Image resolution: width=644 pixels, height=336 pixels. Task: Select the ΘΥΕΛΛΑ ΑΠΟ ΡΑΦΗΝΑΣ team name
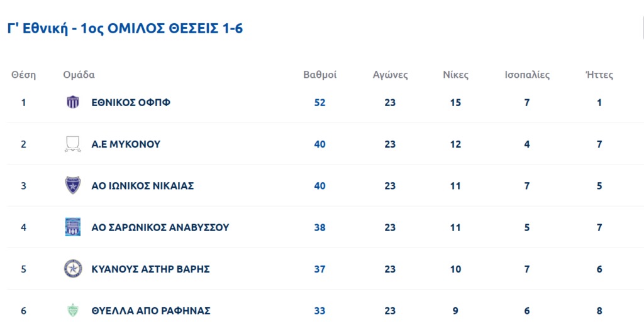click(x=150, y=310)
